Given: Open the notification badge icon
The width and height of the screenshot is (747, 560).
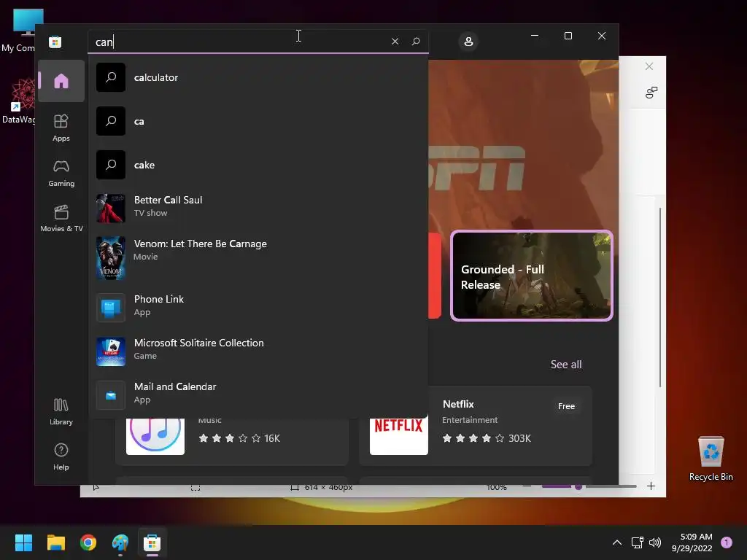Looking at the screenshot, I should (727, 542).
